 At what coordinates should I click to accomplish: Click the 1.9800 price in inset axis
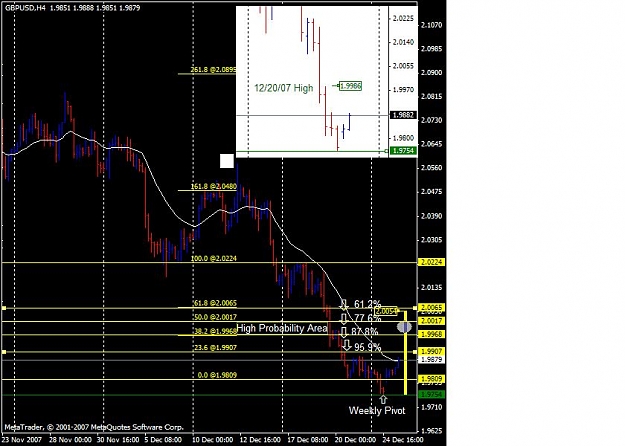point(403,138)
